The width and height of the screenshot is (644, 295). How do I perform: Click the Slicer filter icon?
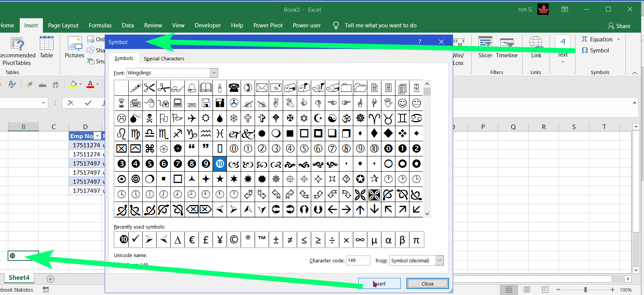click(x=485, y=47)
